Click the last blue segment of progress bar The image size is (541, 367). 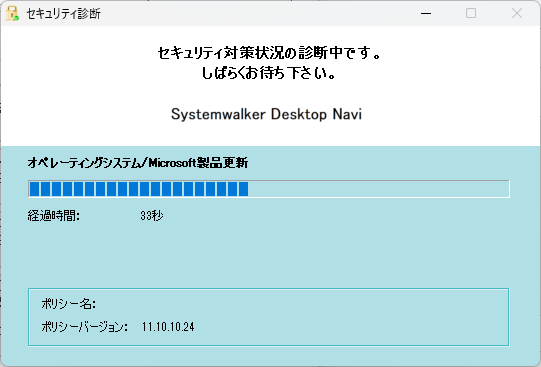pos(244,189)
